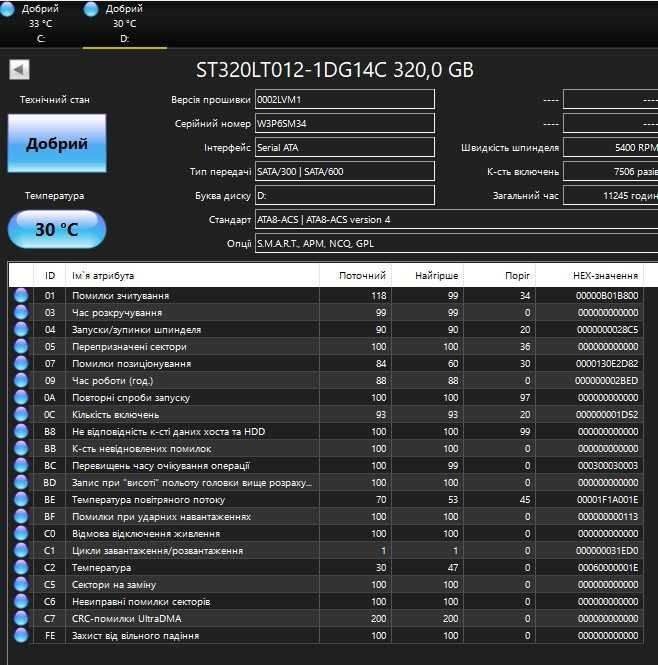
Task: Click the ID column header
Action: [x=50, y=276]
